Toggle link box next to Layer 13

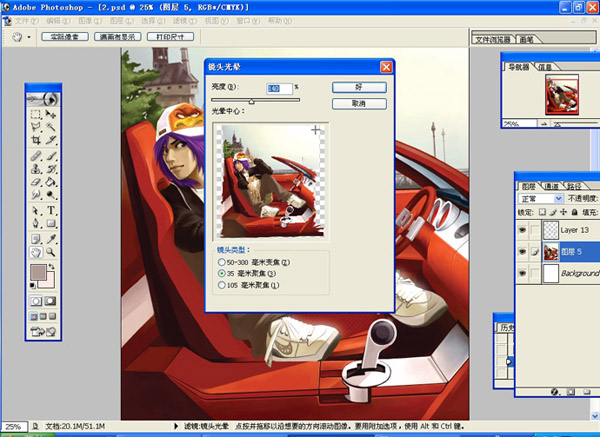(535, 230)
